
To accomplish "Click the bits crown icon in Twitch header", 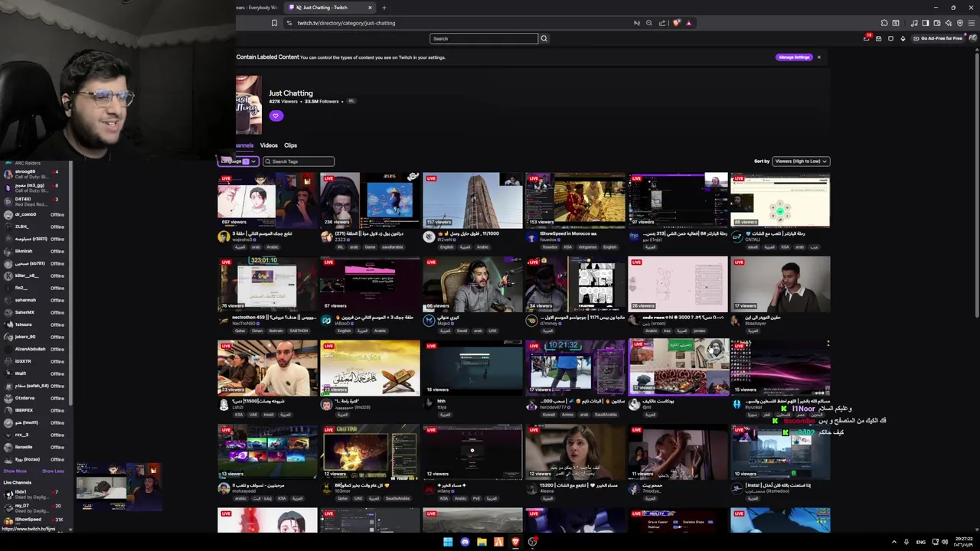I will [903, 38].
